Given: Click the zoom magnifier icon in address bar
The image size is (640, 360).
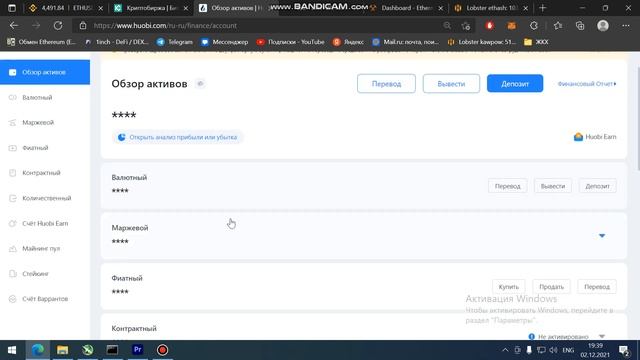Looking at the screenshot, I should (447, 26).
